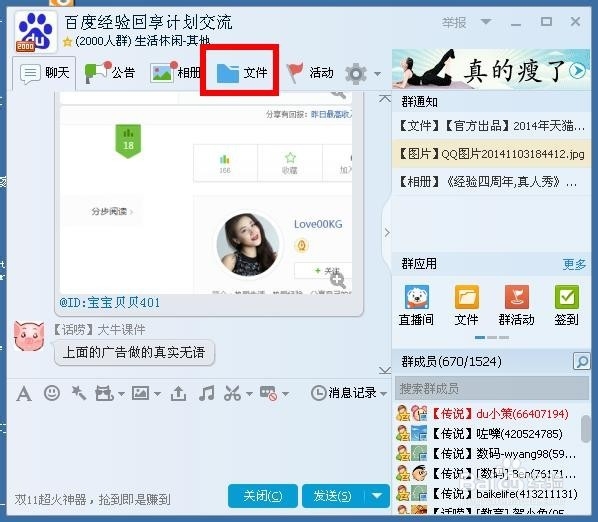Open notice QQ图片20141103184412.jpg
Viewport: 598px width, 522px height.
(491, 154)
